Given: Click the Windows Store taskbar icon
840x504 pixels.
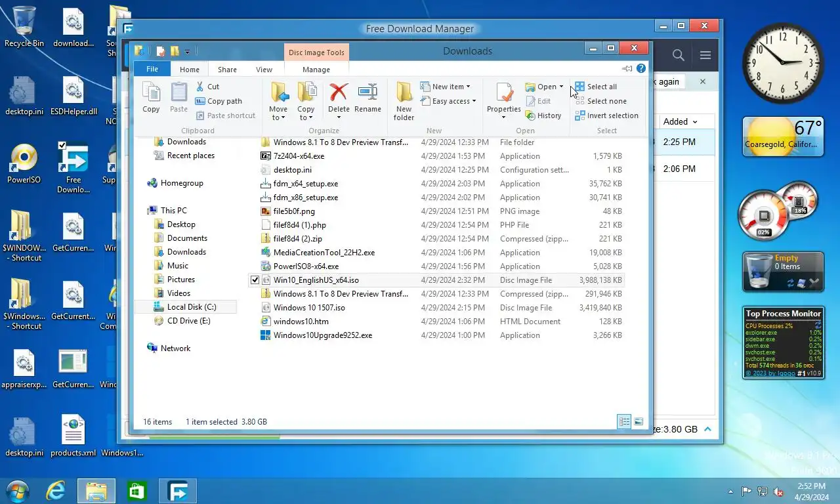Looking at the screenshot, I should 136,490.
